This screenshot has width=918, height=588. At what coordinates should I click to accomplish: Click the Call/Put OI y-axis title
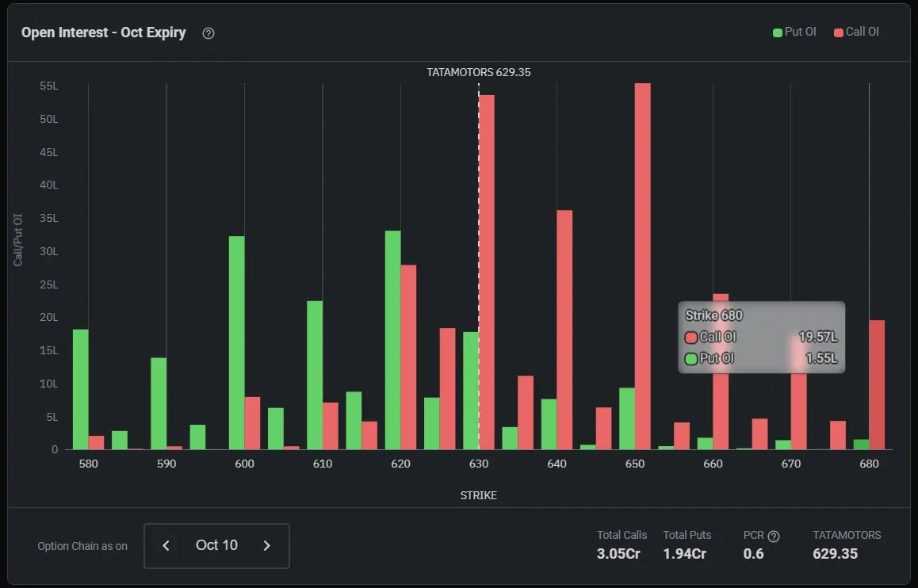18,240
